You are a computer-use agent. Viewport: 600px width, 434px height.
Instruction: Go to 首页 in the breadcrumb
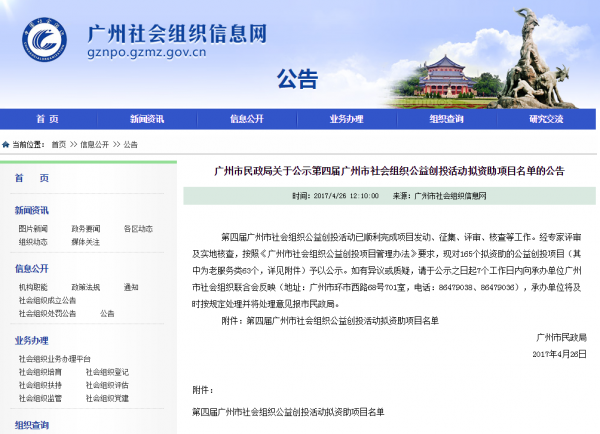pyautogui.click(x=59, y=145)
